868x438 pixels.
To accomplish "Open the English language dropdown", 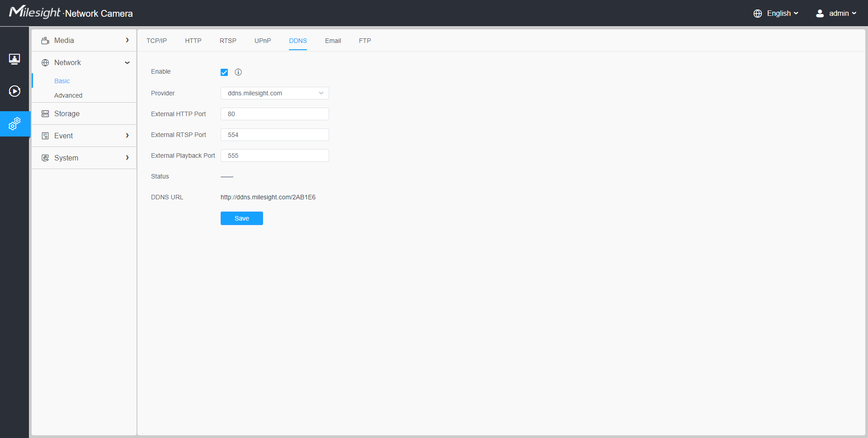I will point(783,14).
